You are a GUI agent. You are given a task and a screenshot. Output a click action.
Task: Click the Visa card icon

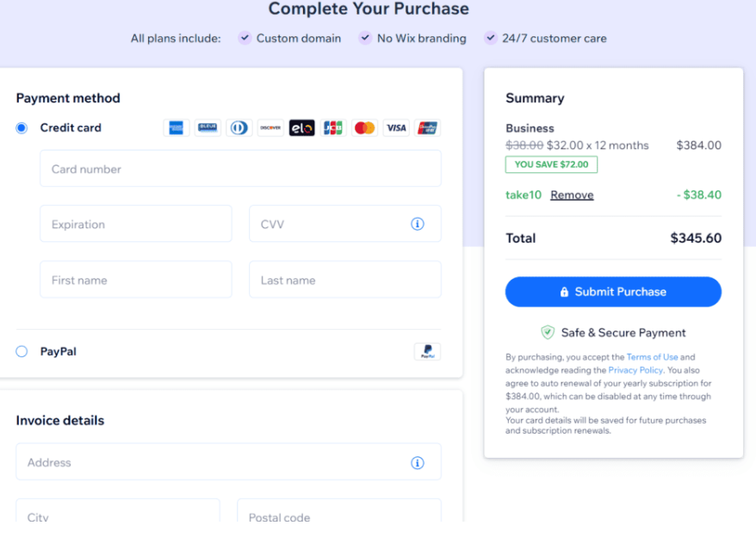click(x=396, y=128)
